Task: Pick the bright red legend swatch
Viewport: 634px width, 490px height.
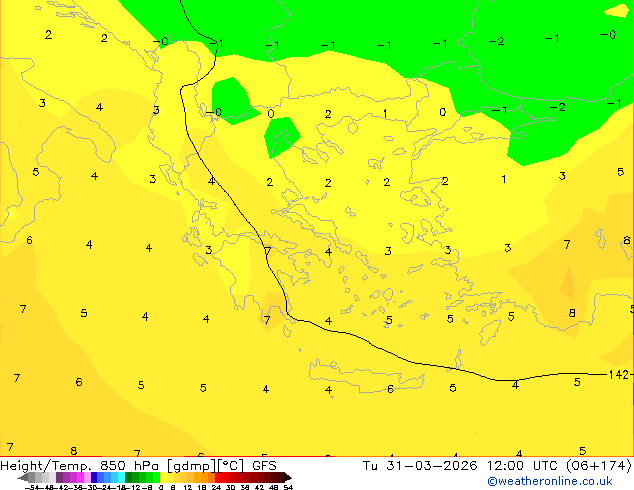Action: tap(218, 477)
